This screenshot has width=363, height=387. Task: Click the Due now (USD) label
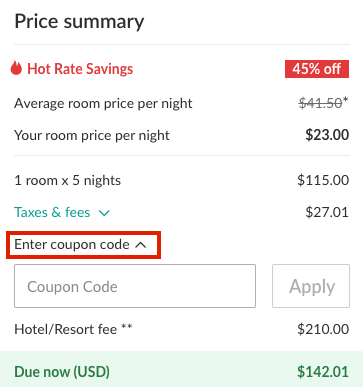62,372
